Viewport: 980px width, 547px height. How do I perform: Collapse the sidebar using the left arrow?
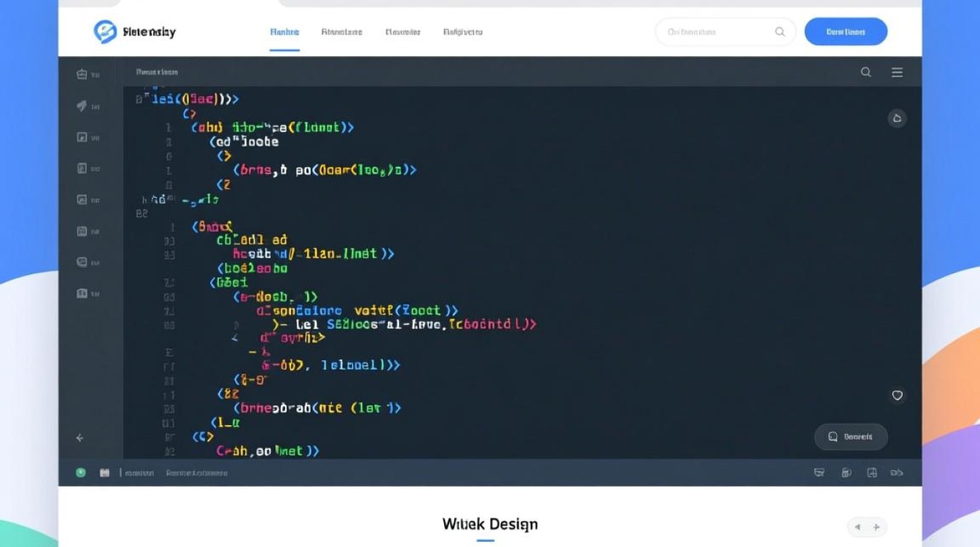[x=79, y=438]
